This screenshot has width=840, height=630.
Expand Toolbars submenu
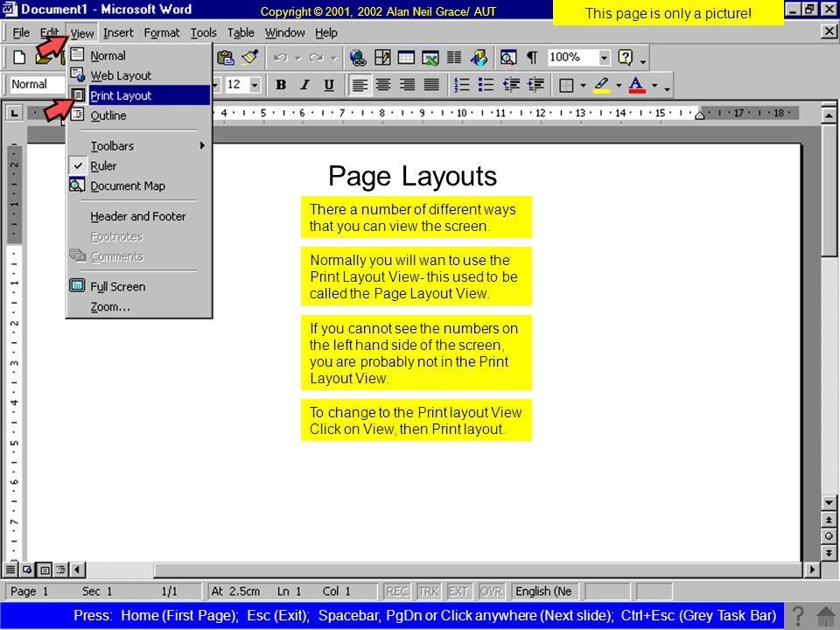[x=139, y=146]
